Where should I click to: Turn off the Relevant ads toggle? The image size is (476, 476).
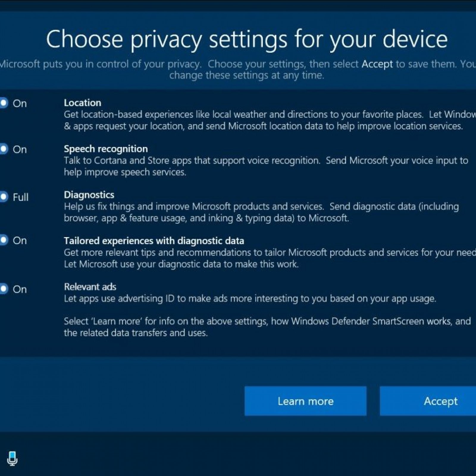(x=3, y=289)
